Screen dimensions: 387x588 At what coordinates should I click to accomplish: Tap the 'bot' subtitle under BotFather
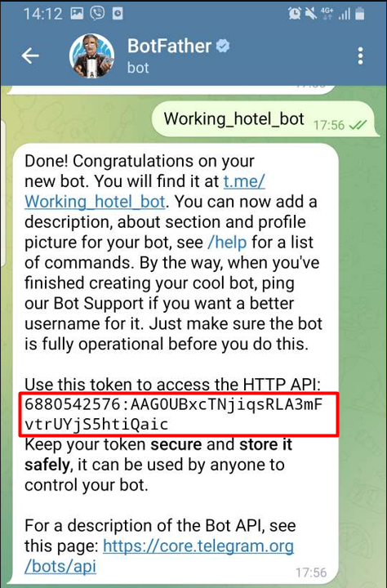(138, 68)
